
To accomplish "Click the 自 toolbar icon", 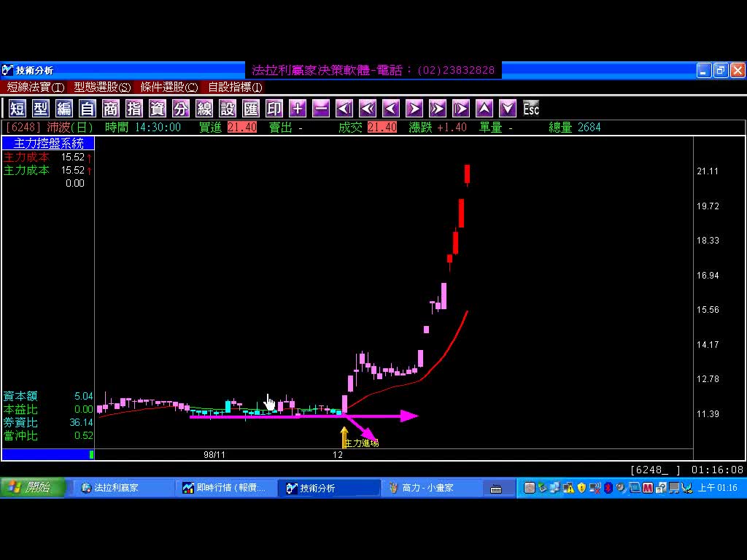I will pyautogui.click(x=88, y=109).
